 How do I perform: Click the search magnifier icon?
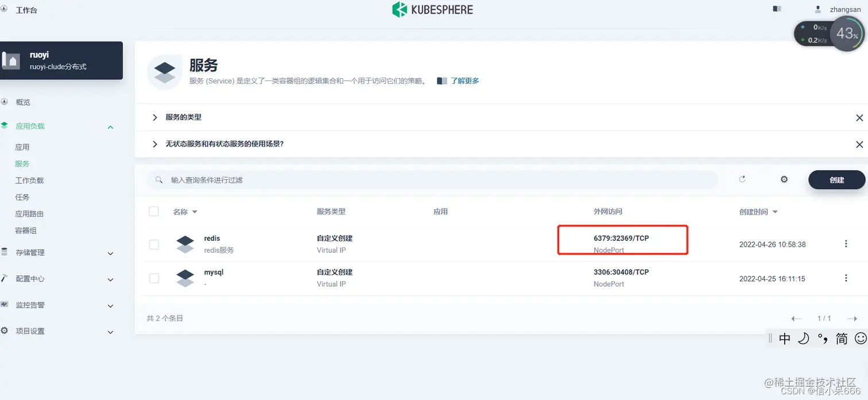[x=158, y=180]
